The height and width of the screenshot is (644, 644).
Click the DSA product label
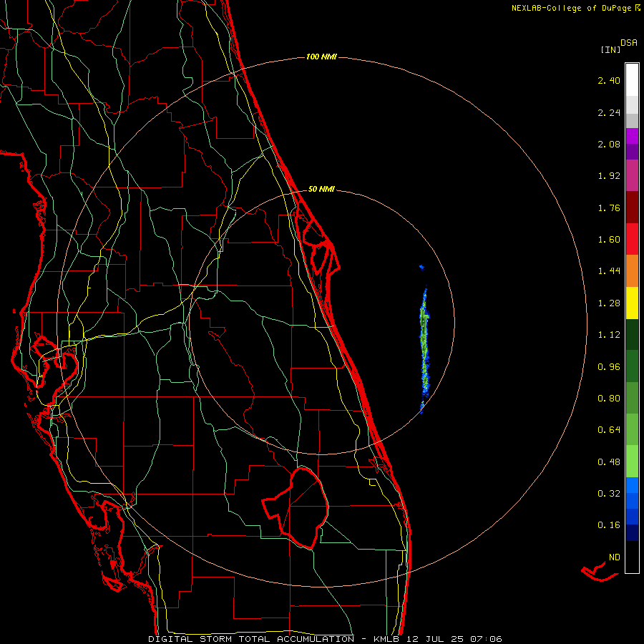629,43
